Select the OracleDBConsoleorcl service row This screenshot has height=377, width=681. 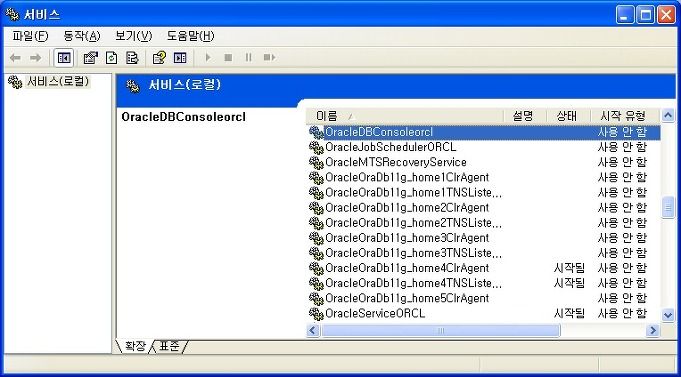pos(484,132)
